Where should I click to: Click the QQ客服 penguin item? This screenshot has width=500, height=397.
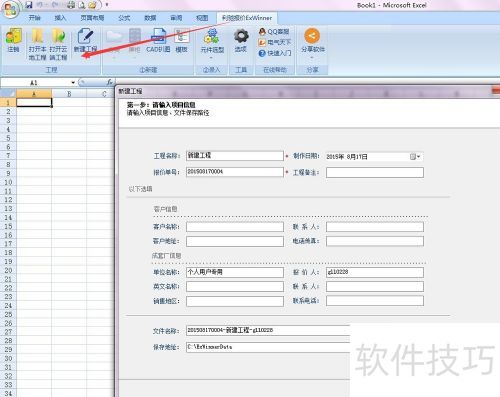(274, 32)
